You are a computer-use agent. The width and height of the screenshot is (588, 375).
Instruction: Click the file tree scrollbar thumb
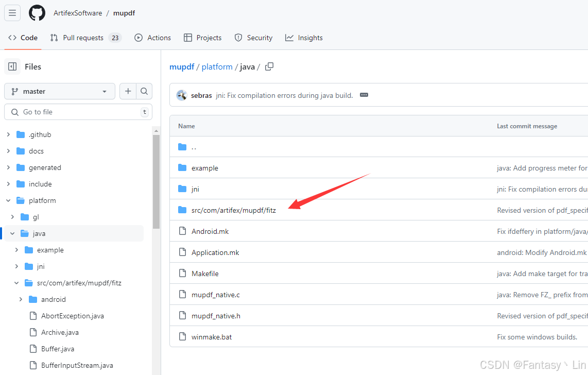(156, 181)
